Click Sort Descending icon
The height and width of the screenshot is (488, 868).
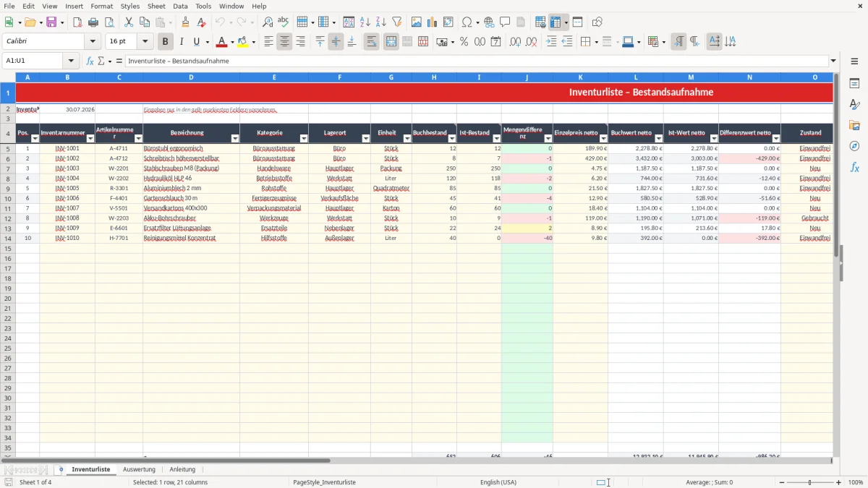point(381,22)
